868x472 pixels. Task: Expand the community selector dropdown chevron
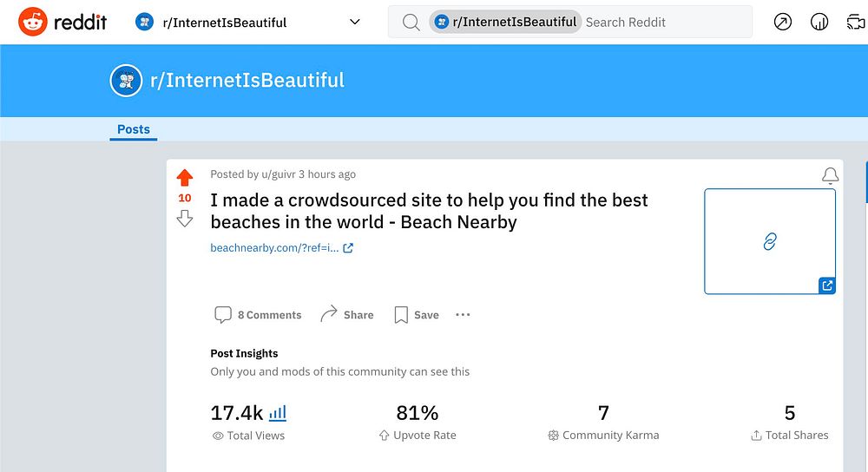(354, 22)
